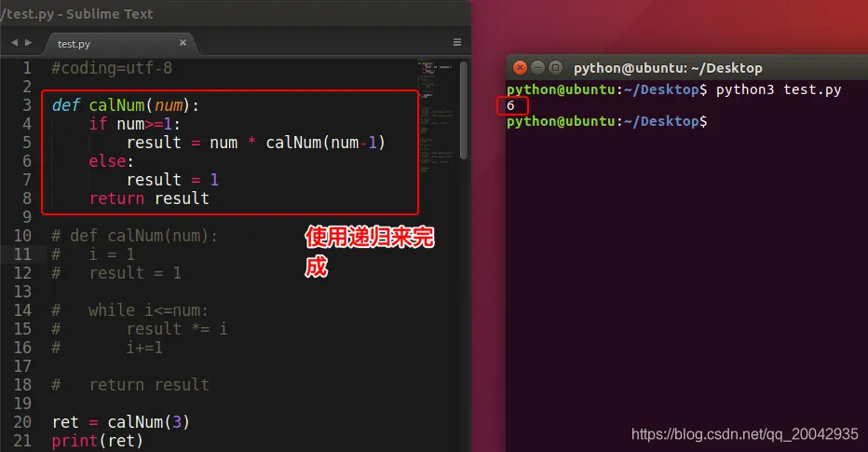Click 'result = num * calNum(num-1)' line
The width and height of the screenshot is (868, 452).
[x=256, y=143]
